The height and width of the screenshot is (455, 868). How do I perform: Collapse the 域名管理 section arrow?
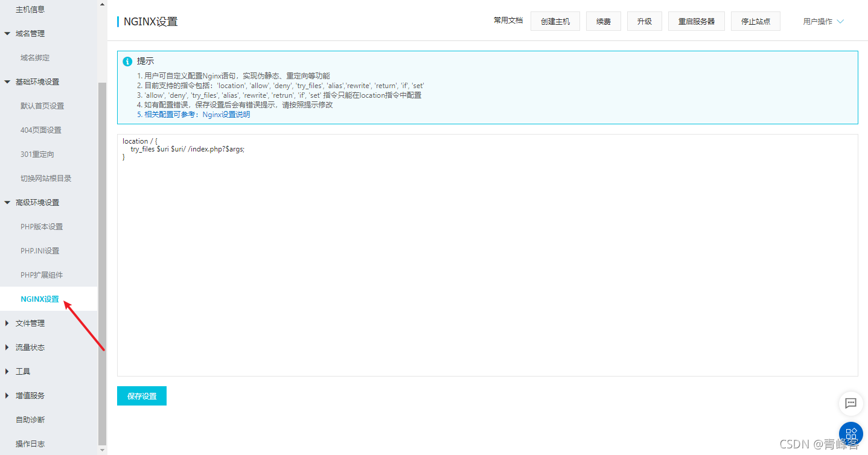pyautogui.click(x=7, y=34)
